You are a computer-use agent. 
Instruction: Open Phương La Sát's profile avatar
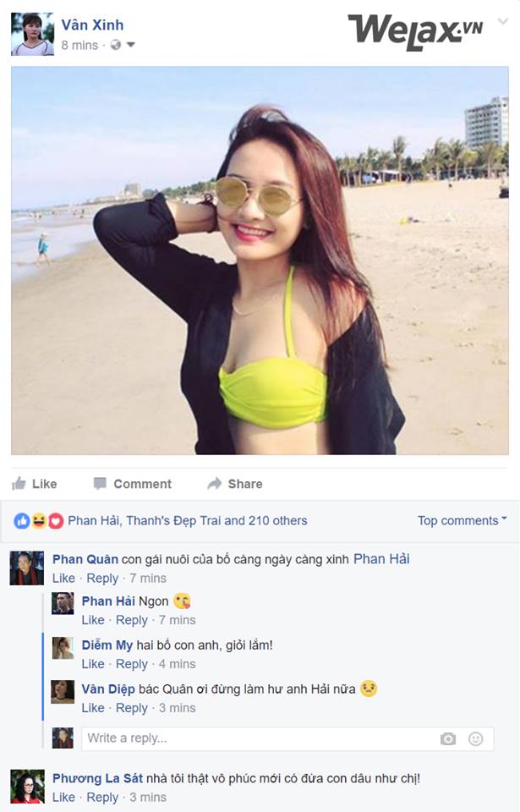coord(27,787)
